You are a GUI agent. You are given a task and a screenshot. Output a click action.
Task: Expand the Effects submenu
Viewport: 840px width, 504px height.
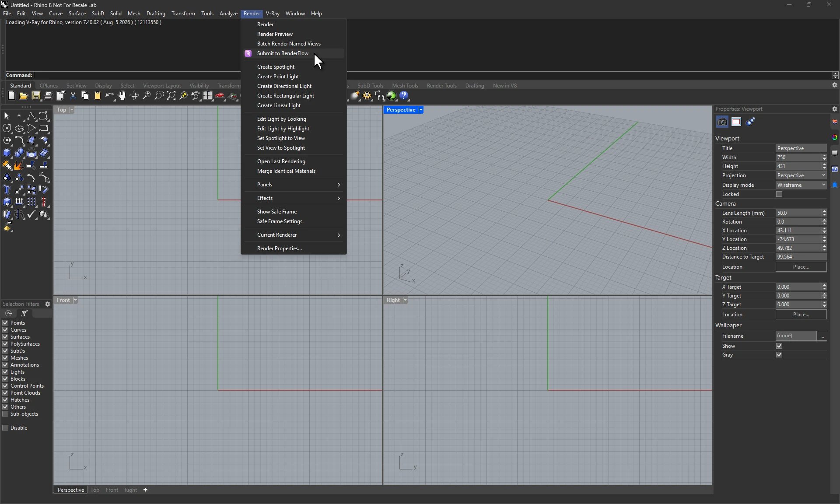click(x=294, y=198)
